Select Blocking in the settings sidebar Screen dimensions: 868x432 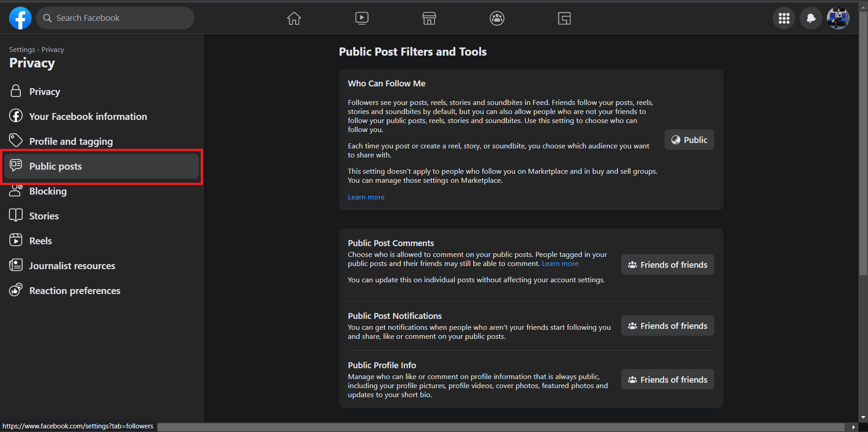[x=47, y=191]
